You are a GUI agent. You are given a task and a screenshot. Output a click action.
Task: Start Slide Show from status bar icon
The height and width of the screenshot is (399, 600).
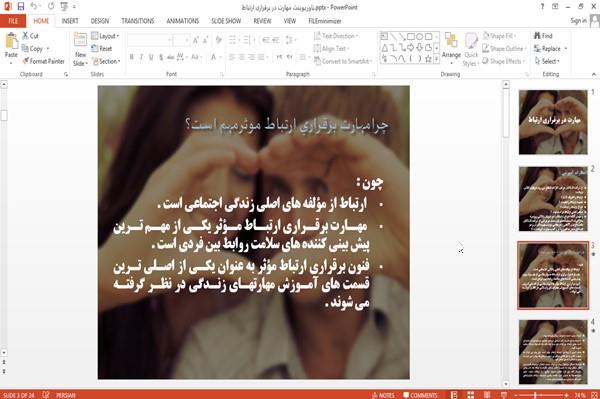(x=504, y=395)
